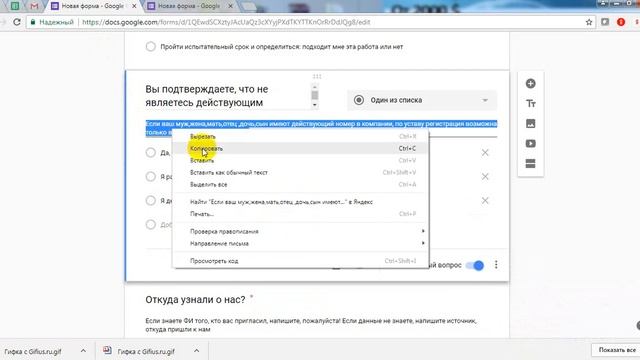
Task: Open the green Sheets pinned tab
Action: coord(15,6)
